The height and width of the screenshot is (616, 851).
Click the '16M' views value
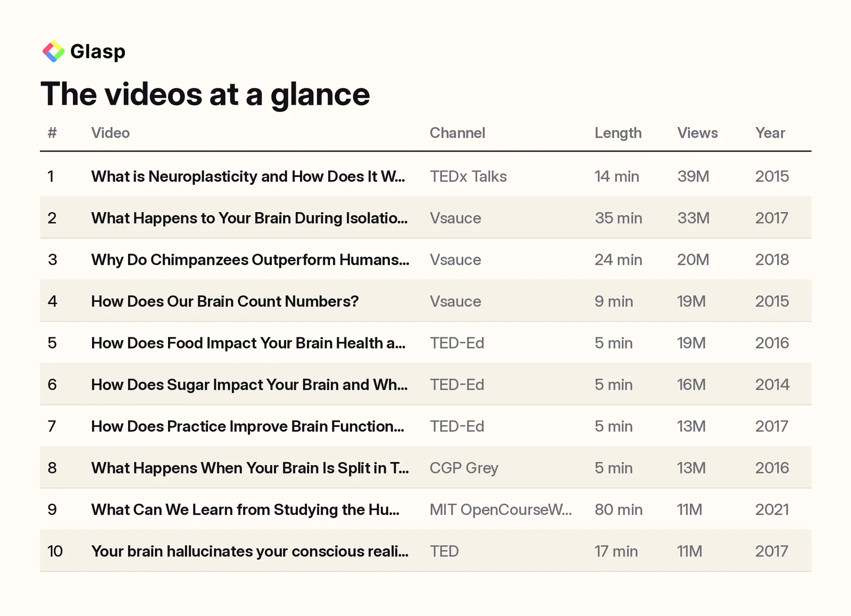coord(691,385)
